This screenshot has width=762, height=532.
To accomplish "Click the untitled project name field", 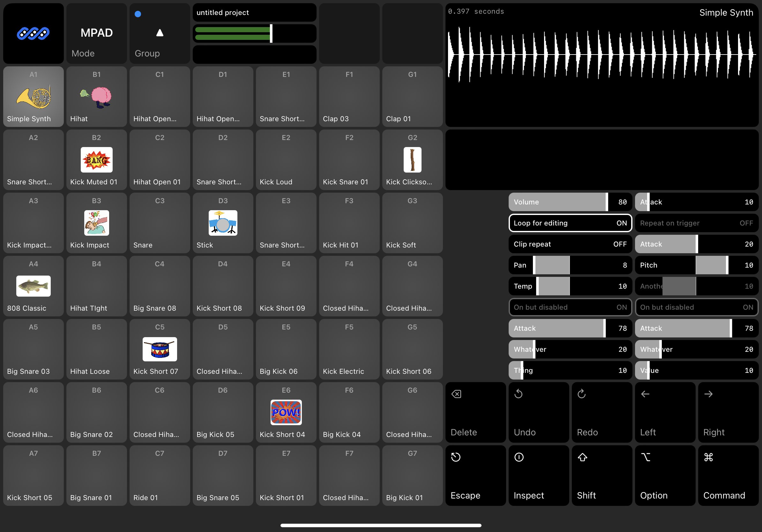I will [254, 13].
